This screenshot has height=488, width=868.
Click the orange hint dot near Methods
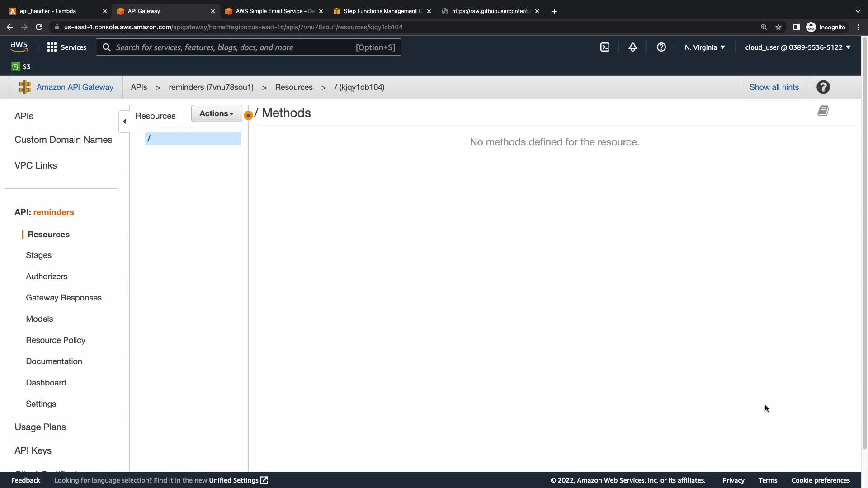tap(248, 116)
